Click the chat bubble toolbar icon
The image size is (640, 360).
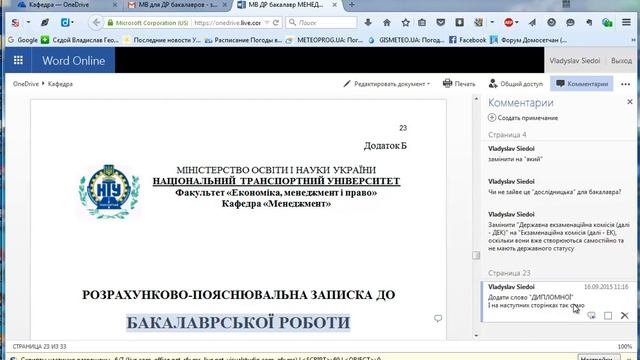tap(570, 22)
